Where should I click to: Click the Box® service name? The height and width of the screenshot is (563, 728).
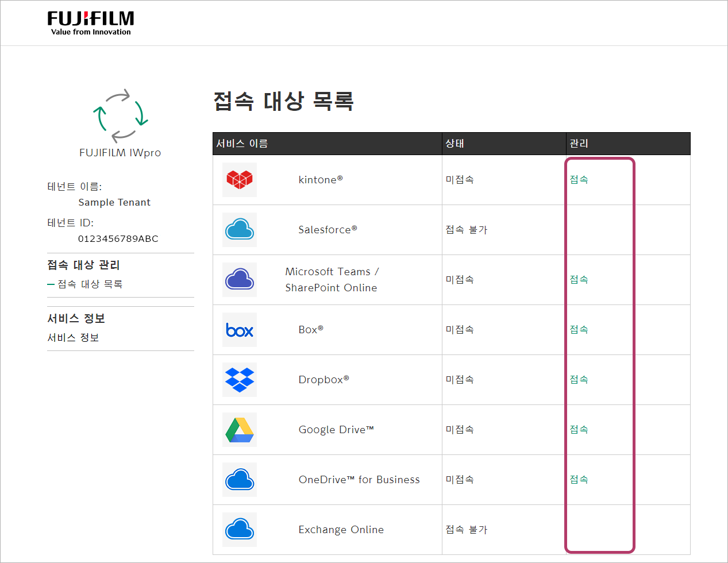pos(311,330)
